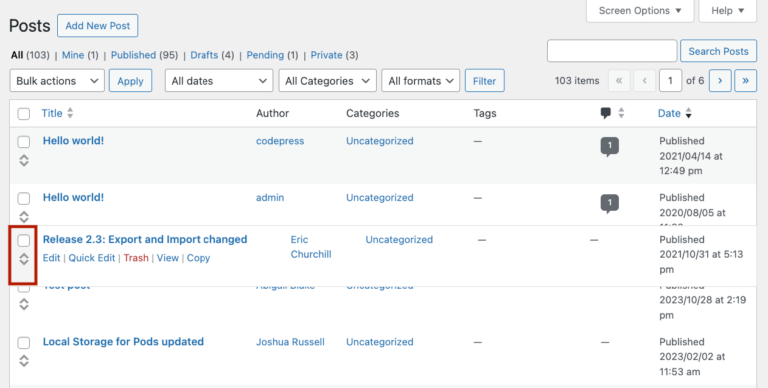Filter posts by author Eric Churchill
This screenshot has height=388, width=768.
click(x=311, y=247)
